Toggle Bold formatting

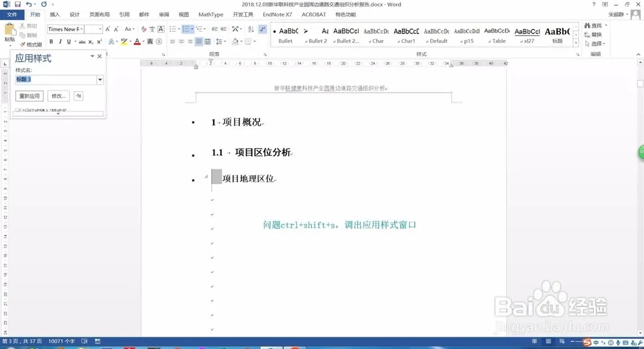(52, 41)
